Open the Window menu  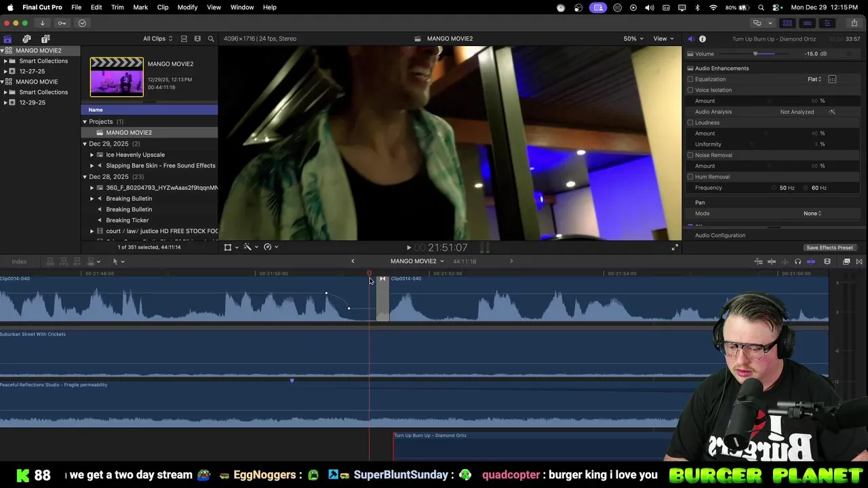[242, 7]
